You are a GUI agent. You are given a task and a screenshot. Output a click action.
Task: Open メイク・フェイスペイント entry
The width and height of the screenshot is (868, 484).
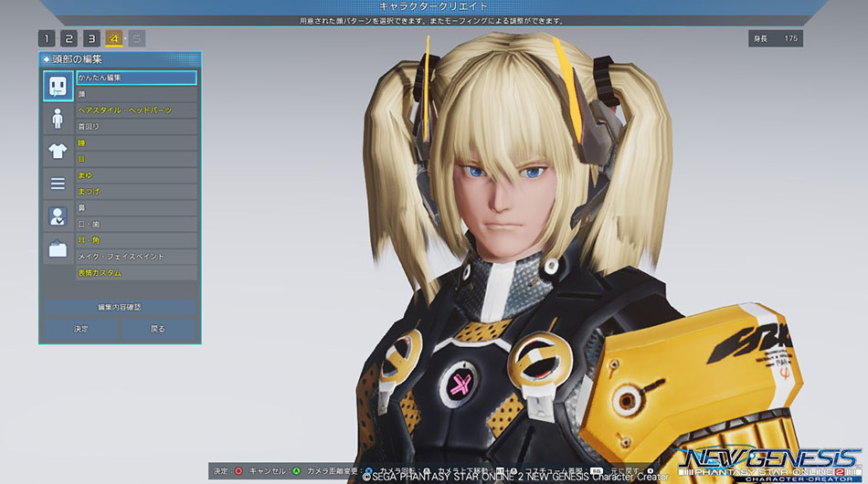pos(136,257)
